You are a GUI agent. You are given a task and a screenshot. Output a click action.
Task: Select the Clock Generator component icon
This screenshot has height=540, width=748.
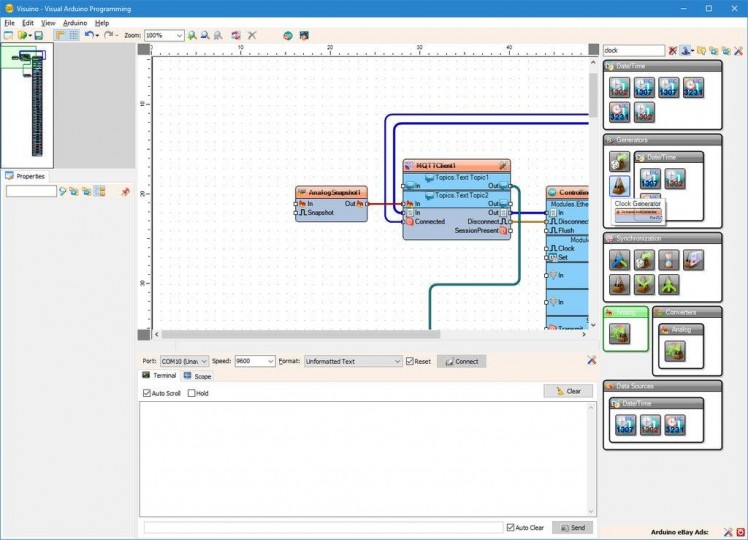click(619, 185)
